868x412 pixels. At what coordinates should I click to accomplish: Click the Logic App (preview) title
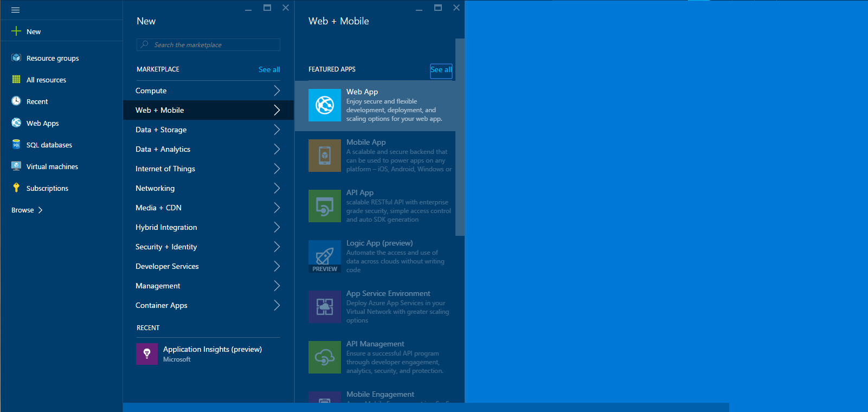[x=380, y=243]
